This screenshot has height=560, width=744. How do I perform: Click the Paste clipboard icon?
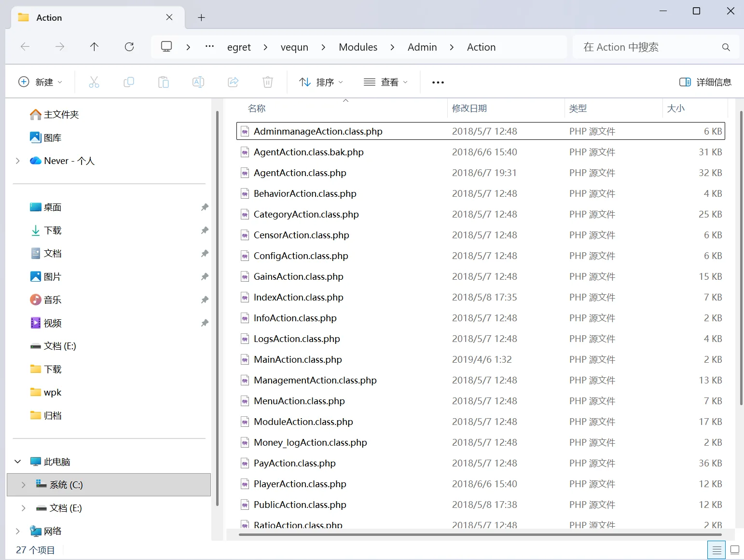pos(164,82)
